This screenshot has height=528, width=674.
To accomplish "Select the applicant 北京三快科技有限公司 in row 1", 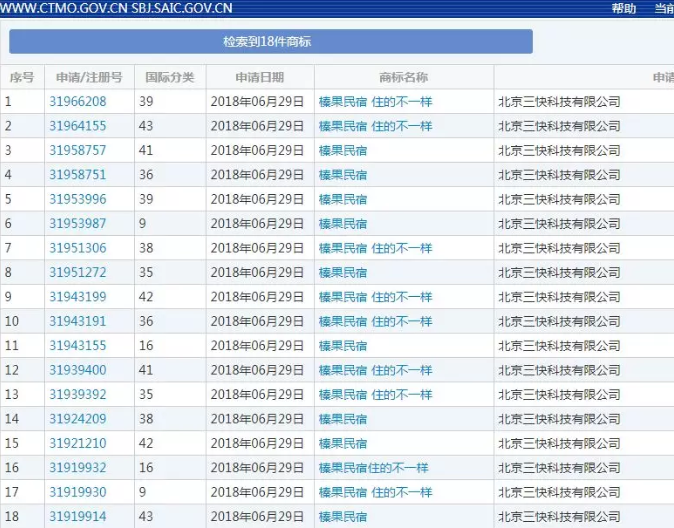I will click(559, 102).
